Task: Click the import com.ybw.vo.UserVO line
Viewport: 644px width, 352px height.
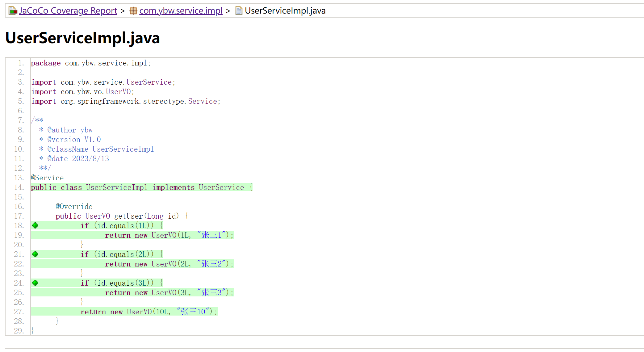Action: [82, 92]
